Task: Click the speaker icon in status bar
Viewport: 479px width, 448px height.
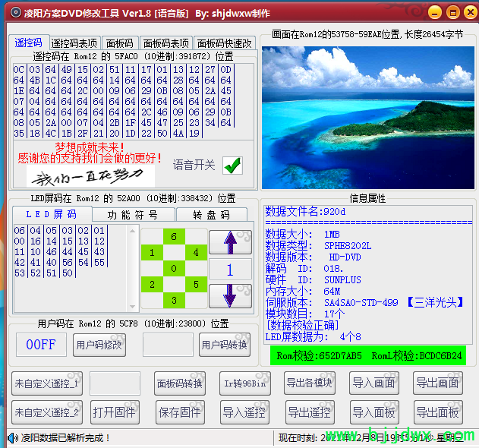Action: [x=13, y=438]
